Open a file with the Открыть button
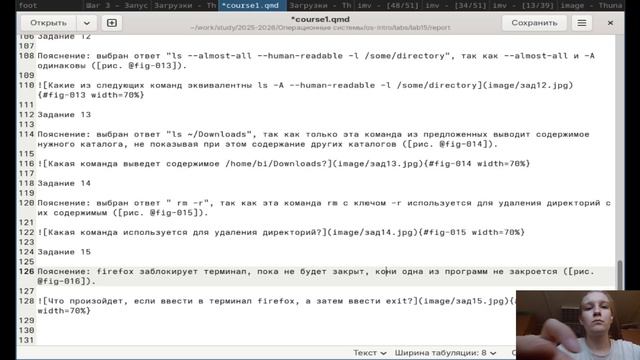Screen dimensions: 640x360 coord(48,23)
